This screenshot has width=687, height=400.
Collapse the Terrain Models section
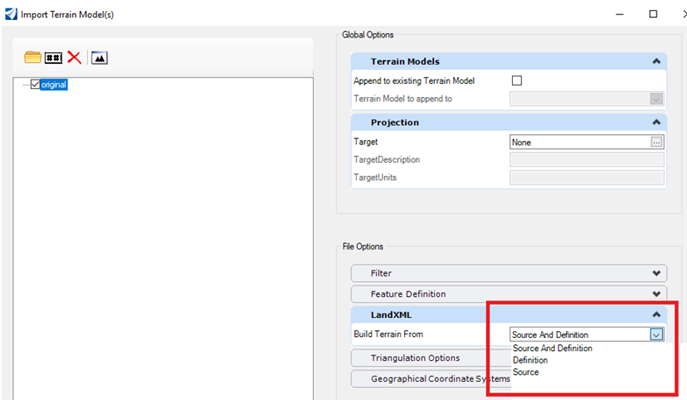click(x=656, y=61)
